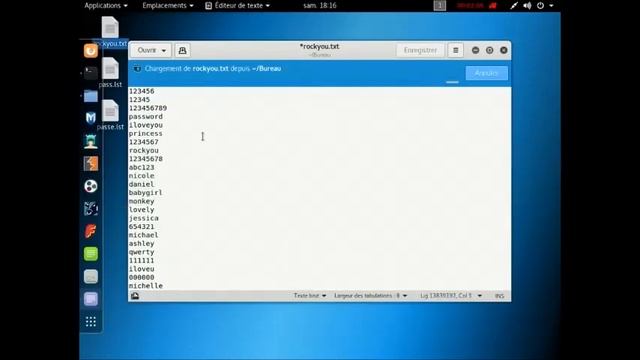Image resolution: width=640 pixels, height=360 pixels.
Task: Toggle the INS insert mode indicator
Action: (x=500, y=296)
